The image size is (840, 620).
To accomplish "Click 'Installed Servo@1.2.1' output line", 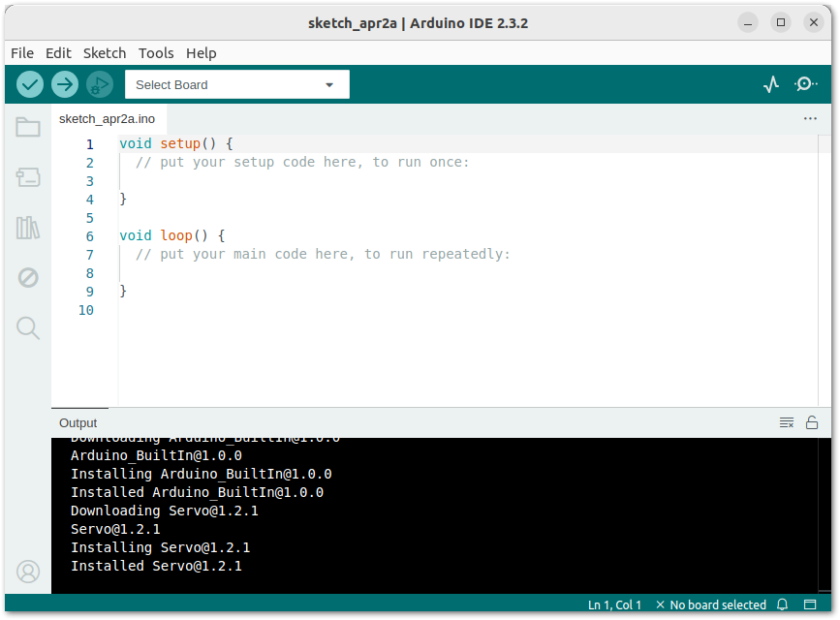I will 156,566.
